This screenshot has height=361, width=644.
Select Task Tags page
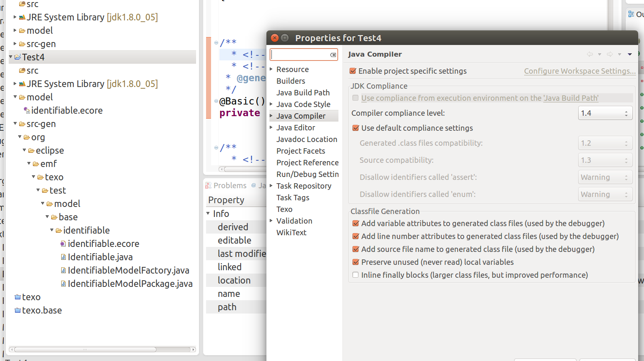(293, 197)
